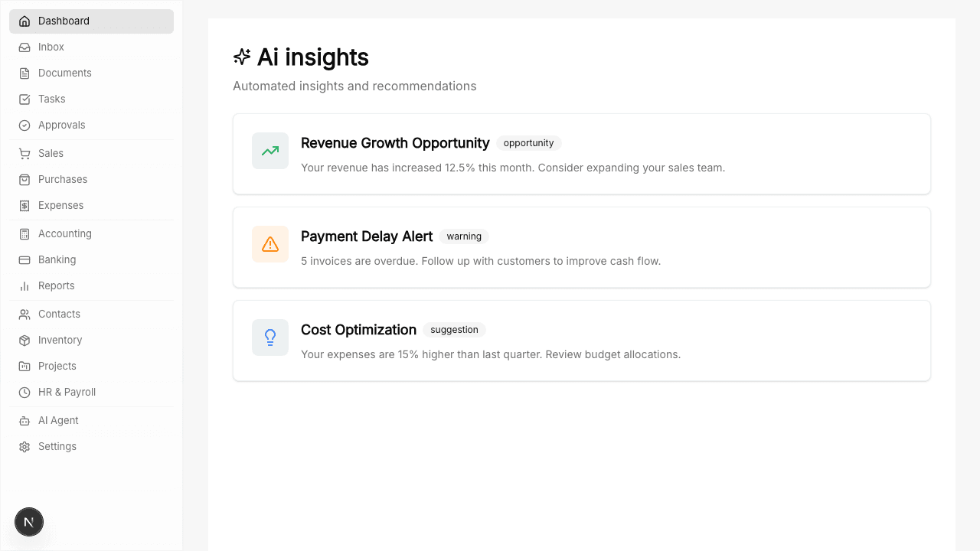Screen dimensions: 980x551
Task: Click the Revenue Growth Opportunity heading
Action: pos(395,143)
